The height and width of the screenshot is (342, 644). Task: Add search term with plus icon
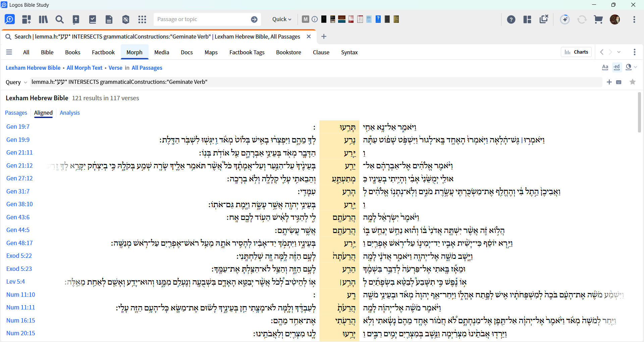pyautogui.click(x=609, y=82)
